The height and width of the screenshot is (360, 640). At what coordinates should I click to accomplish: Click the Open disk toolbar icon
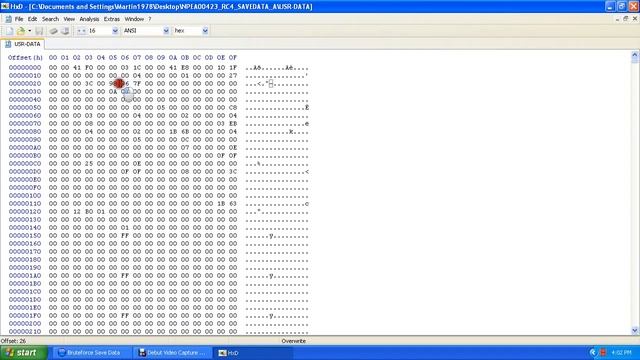pyautogui.click(x=65, y=31)
